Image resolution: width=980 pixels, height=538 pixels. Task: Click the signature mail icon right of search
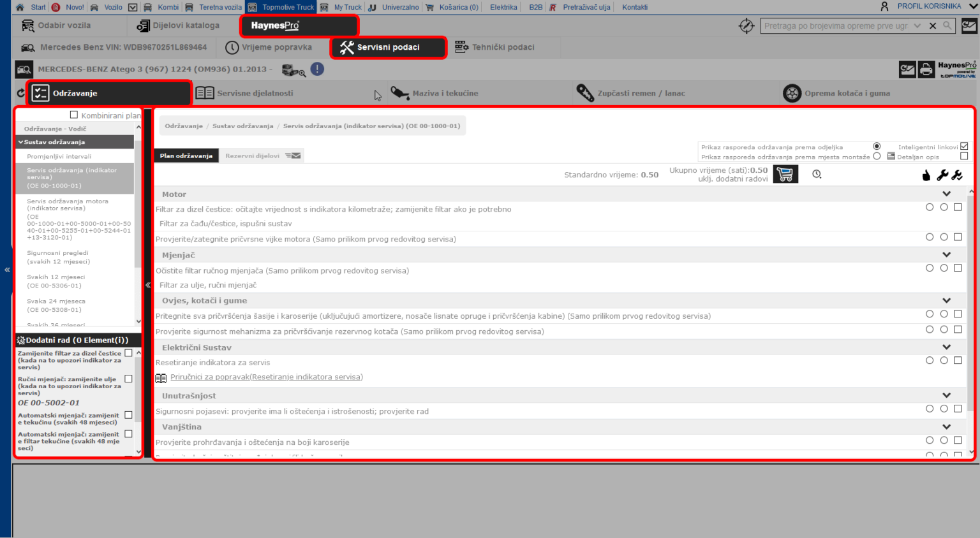969,25
